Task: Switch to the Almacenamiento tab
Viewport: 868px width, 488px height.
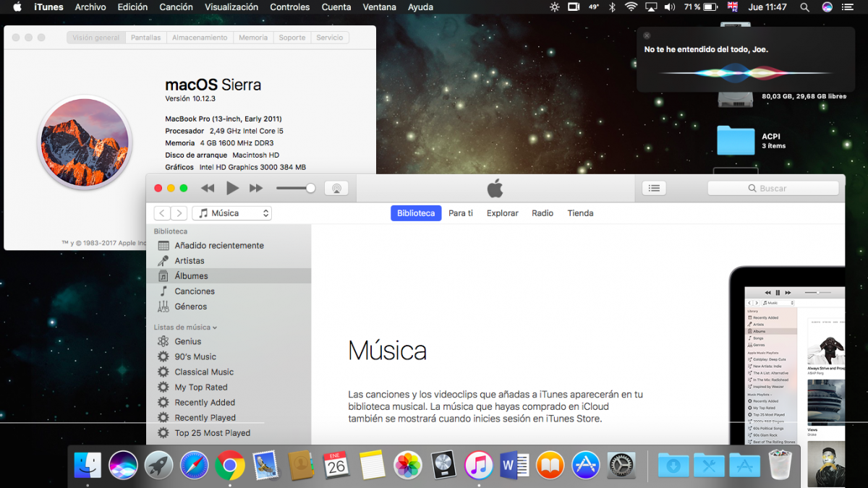Action: (x=200, y=38)
